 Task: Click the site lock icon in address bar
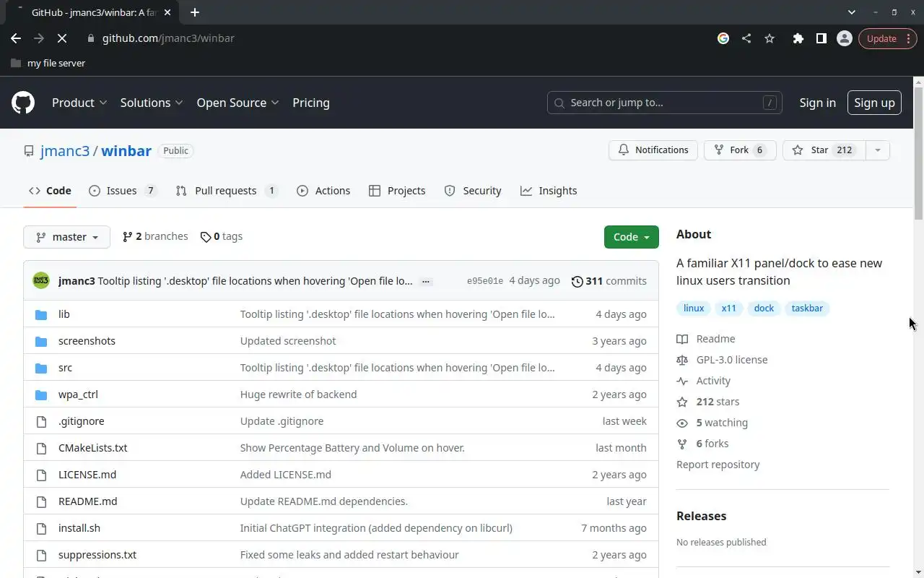90,38
